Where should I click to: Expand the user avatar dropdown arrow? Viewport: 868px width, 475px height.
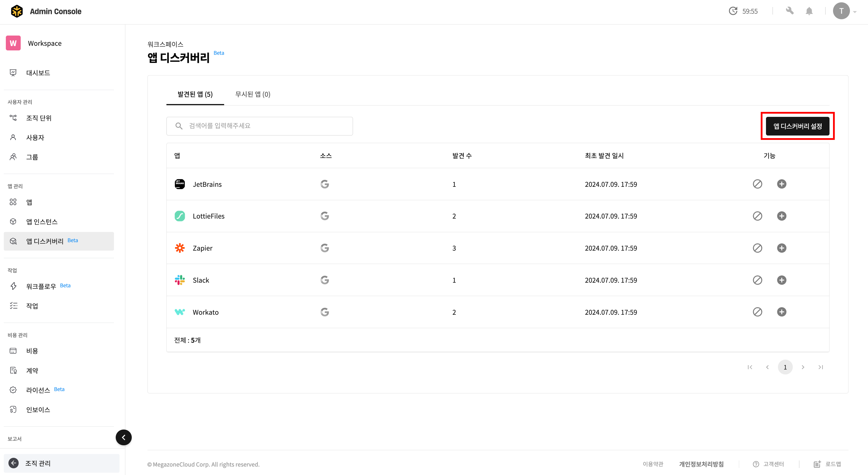click(855, 12)
